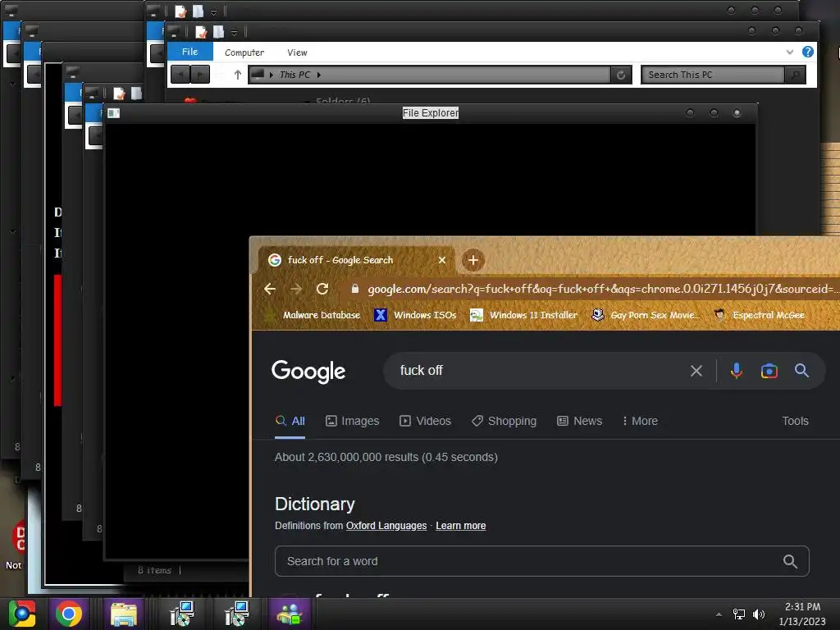Click the Search This PC magnifier button
840x630 pixels.
click(x=796, y=75)
